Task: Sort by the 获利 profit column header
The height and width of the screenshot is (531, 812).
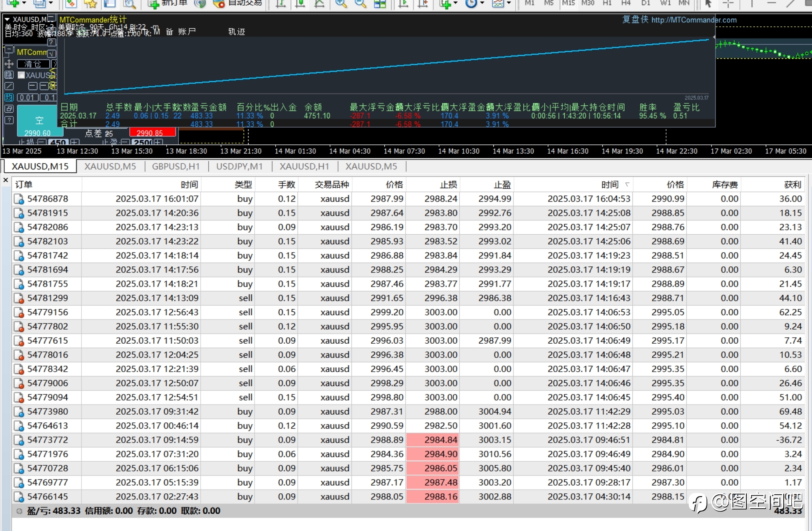Action: 793,184
